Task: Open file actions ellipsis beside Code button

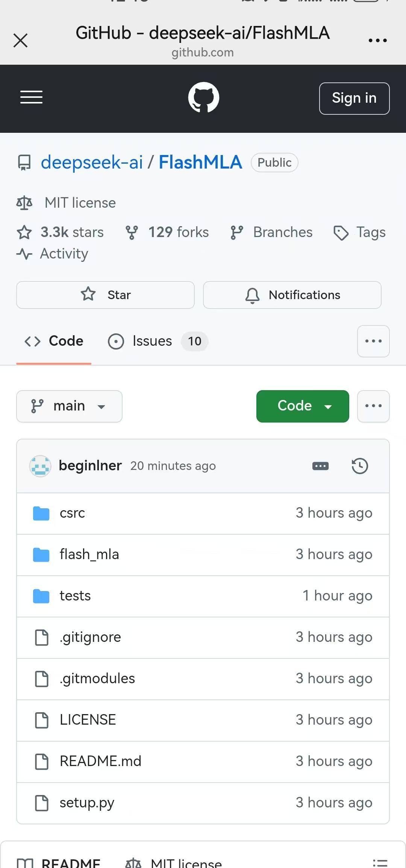Action: [x=373, y=406]
